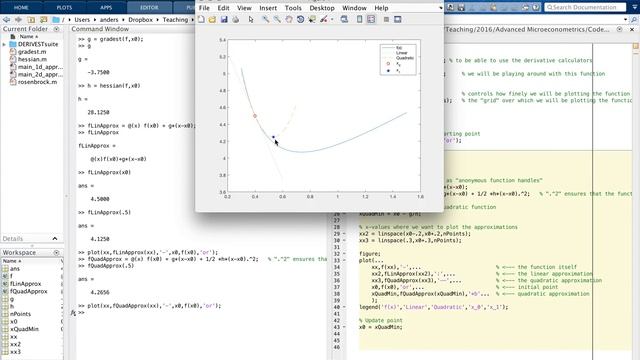The image size is (640, 360).
Task: Expand the arrow between Dropbox and Teaching
Action: click(x=158, y=20)
